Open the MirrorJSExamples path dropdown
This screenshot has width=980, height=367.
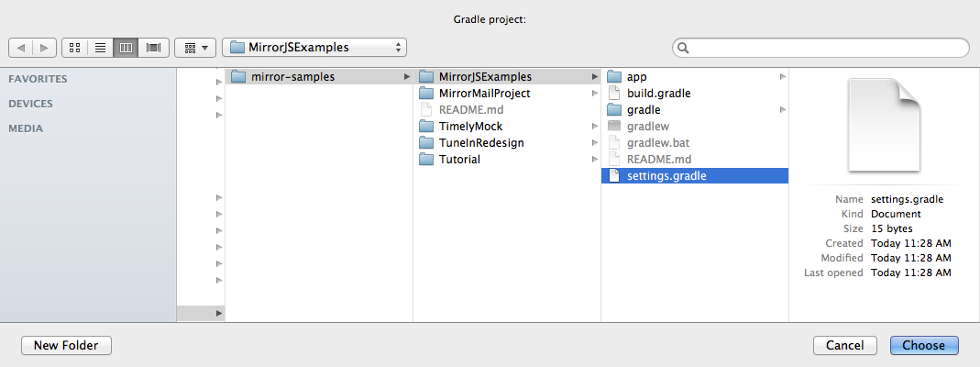314,47
